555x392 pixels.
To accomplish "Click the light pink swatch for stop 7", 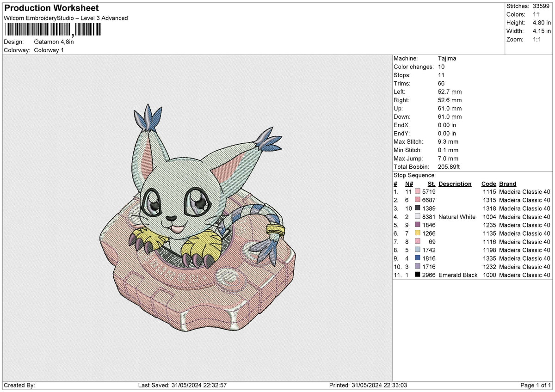I will [418, 242].
